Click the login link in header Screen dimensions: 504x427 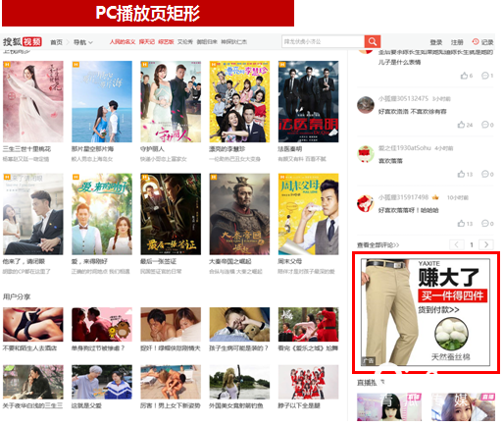point(436,42)
